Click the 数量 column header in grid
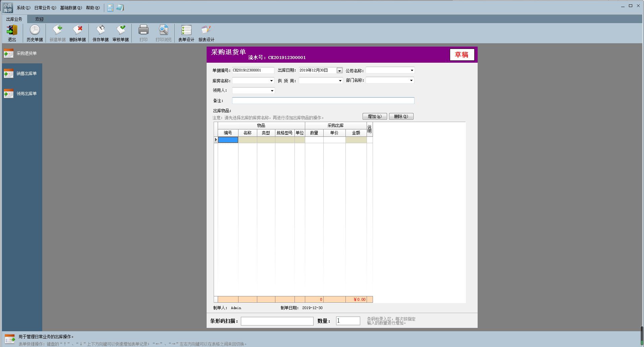The image size is (644, 347). (x=314, y=133)
